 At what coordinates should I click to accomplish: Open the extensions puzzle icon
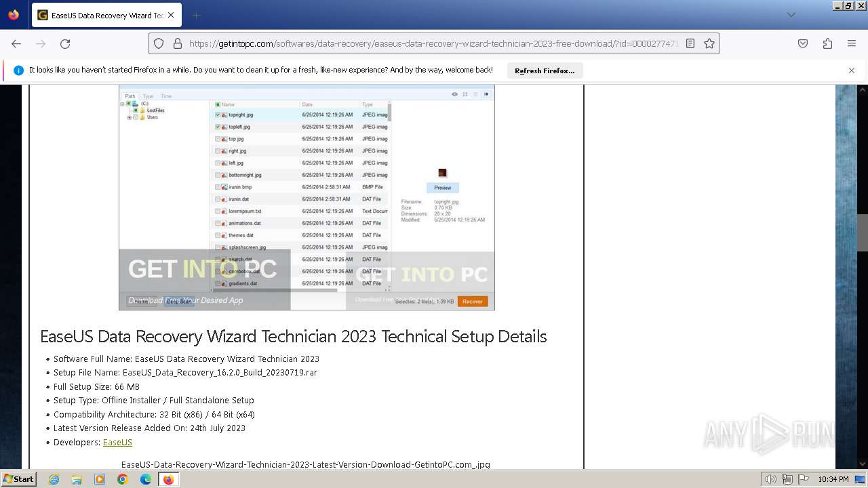coord(827,43)
